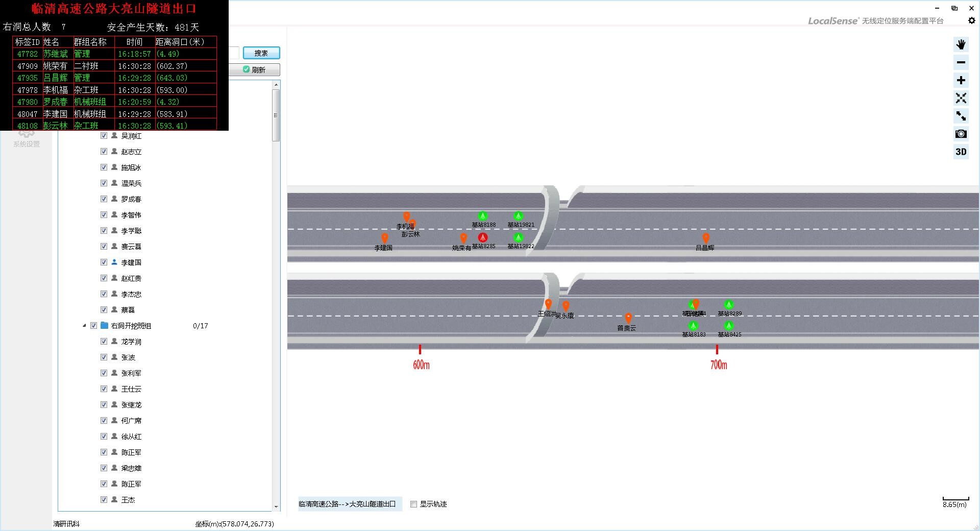Click the zoom out minus icon
The height and width of the screenshot is (531, 980).
pyautogui.click(x=961, y=62)
